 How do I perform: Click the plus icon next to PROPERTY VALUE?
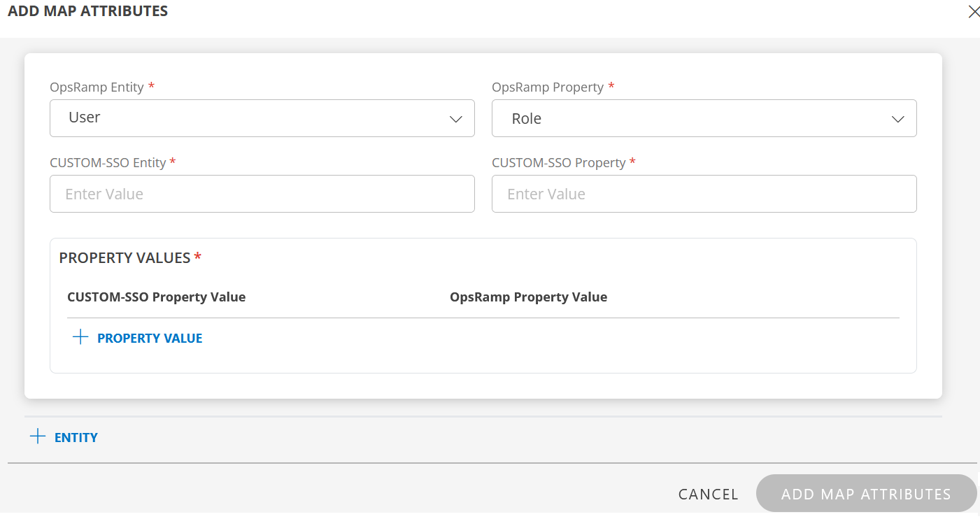[x=80, y=336]
